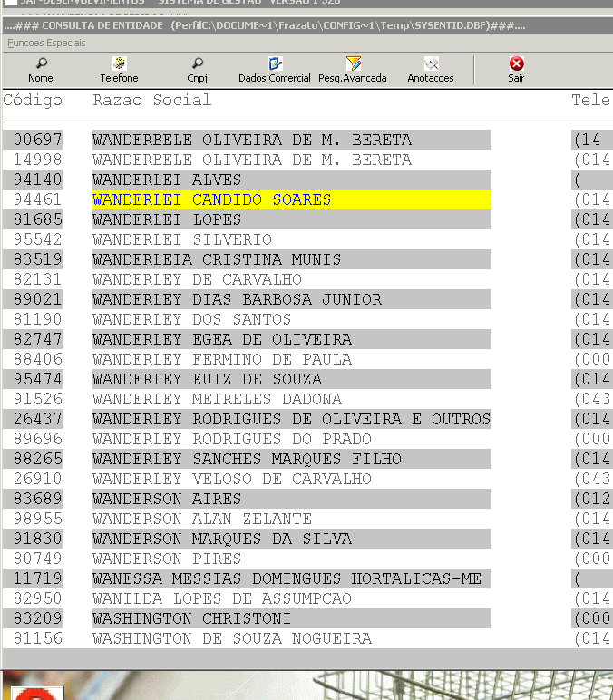Screen dimensions: 613x700
Task: Click the Código column header
Action: [x=33, y=100]
